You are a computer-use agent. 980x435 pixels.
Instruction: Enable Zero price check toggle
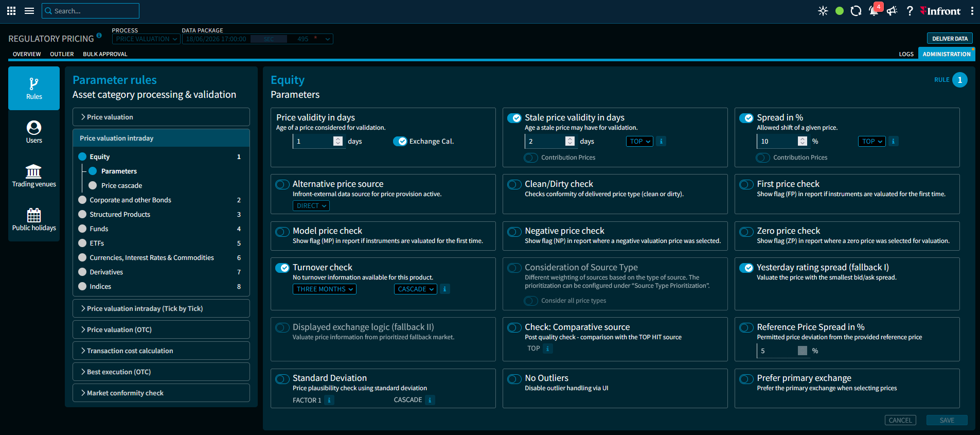click(746, 232)
